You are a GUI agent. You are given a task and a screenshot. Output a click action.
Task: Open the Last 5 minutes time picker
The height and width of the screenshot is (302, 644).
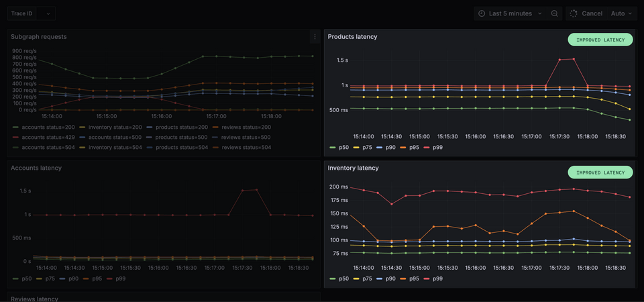[511, 13]
